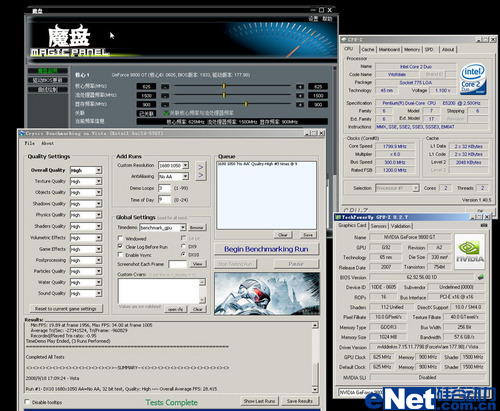Click Save Results button
The height and width of the screenshot is (411, 500).
tap(300, 401)
